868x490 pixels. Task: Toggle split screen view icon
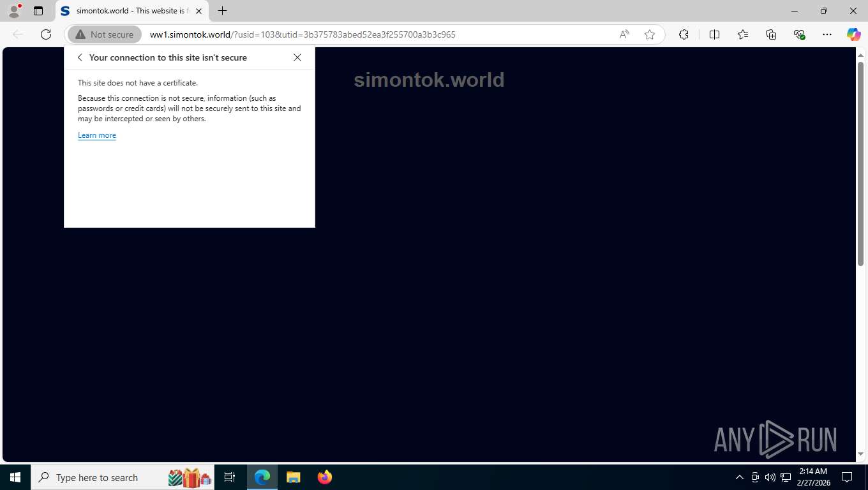[714, 34]
